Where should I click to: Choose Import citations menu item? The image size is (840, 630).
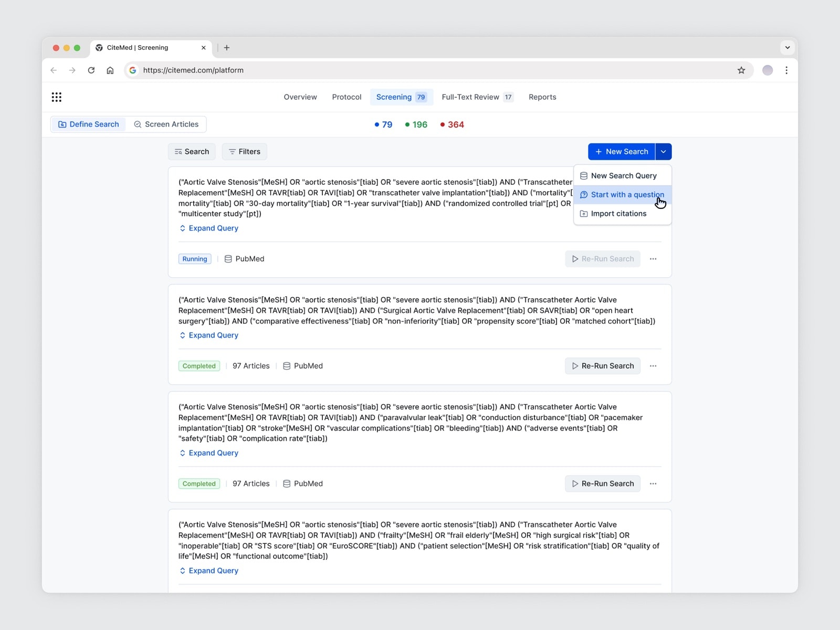(623, 214)
